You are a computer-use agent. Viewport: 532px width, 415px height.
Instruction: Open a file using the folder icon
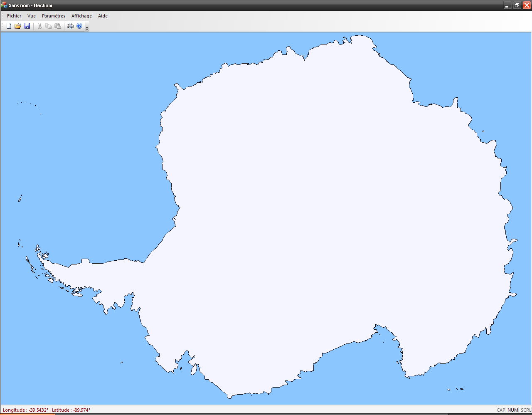[18, 26]
